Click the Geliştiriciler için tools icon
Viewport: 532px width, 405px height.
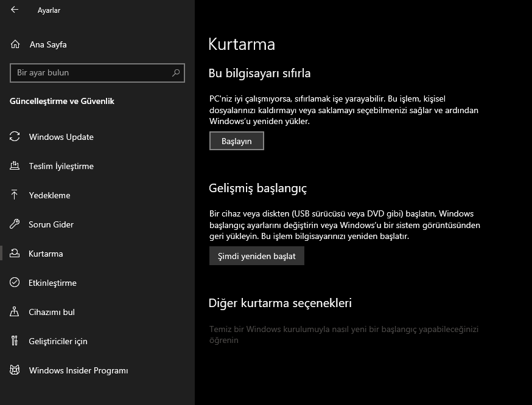click(14, 341)
